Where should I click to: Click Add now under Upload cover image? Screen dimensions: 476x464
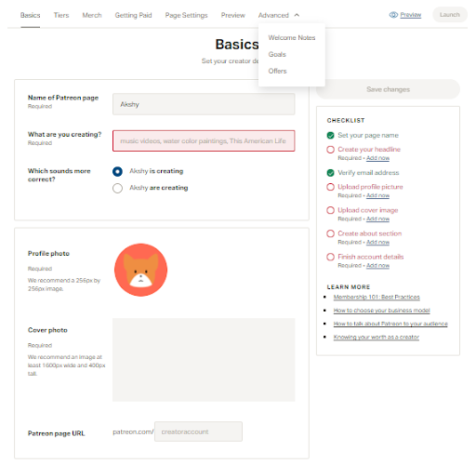(x=377, y=219)
